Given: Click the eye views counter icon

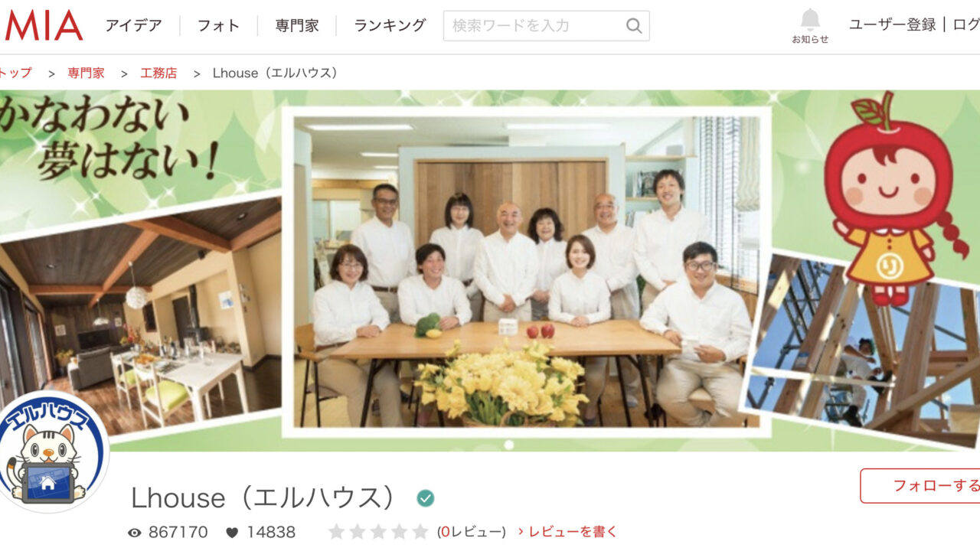Looking at the screenshot, I should coord(135,533).
